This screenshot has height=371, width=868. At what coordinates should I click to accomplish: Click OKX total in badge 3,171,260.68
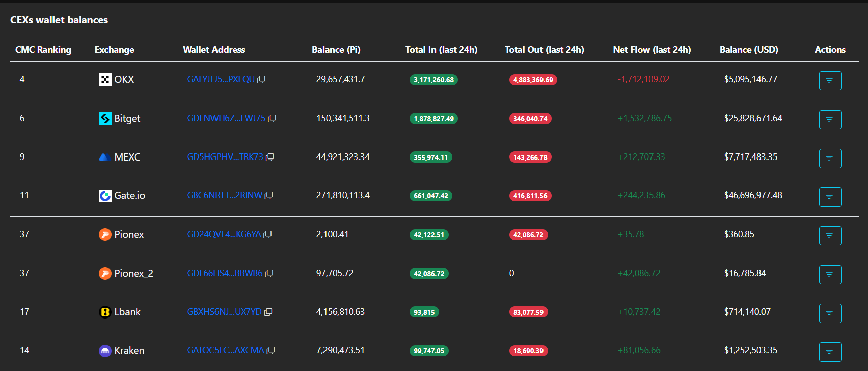(x=434, y=80)
